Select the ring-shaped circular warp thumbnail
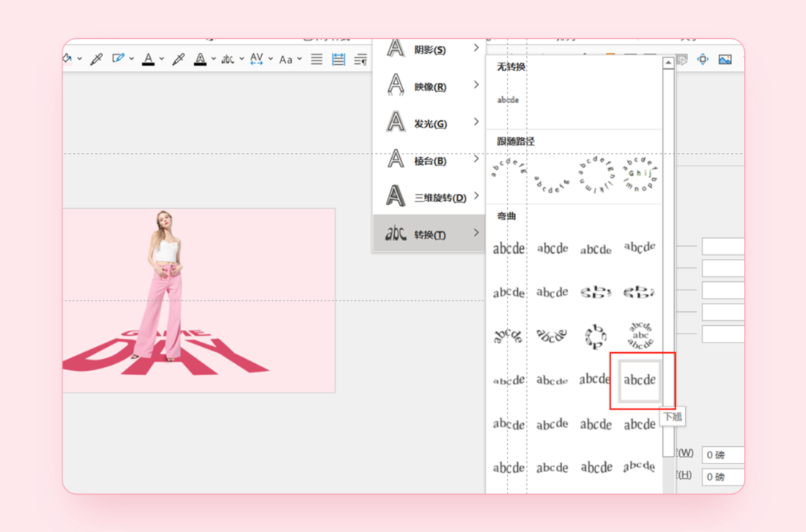The height and width of the screenshot is (532, 806). click(596, 337)
